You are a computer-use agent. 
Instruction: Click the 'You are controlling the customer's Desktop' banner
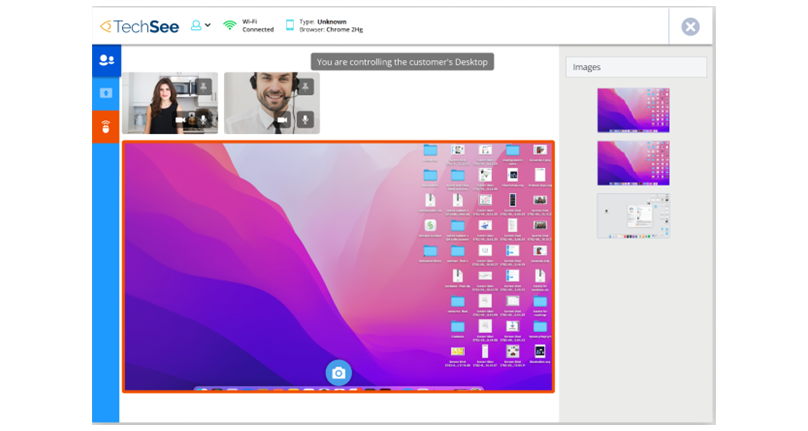click(402, 62)
